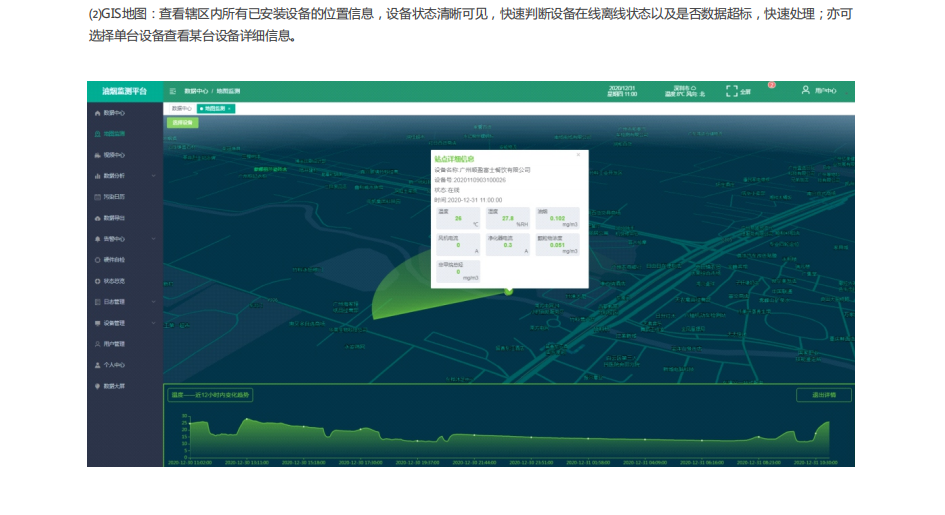
Task: Click the 告警中心 bell icon
Action: pyautogui.click(x=98, y=239)
